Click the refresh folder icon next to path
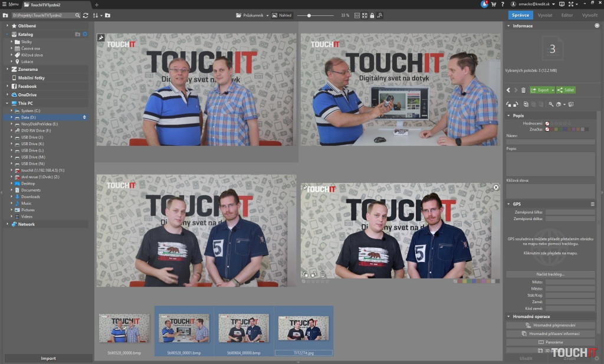Image resolution: width=604 pixels, height=364 pixels. (x=86, y=15)
